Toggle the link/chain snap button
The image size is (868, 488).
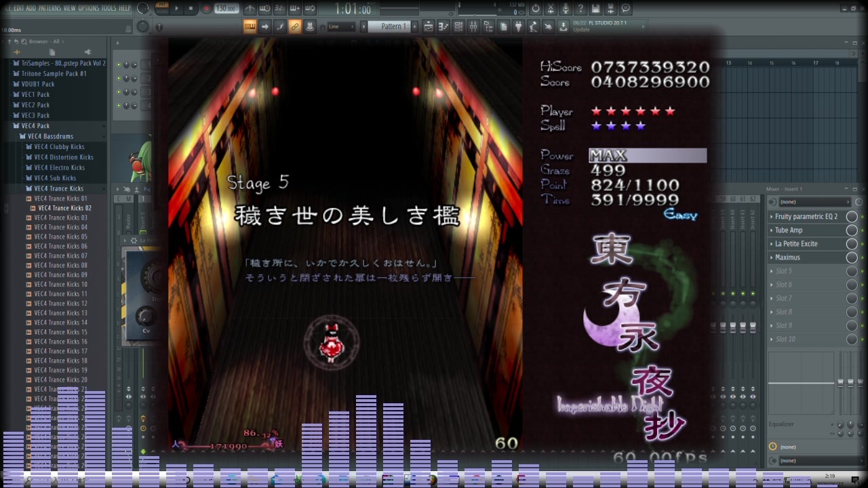click(x=295, y=26)
